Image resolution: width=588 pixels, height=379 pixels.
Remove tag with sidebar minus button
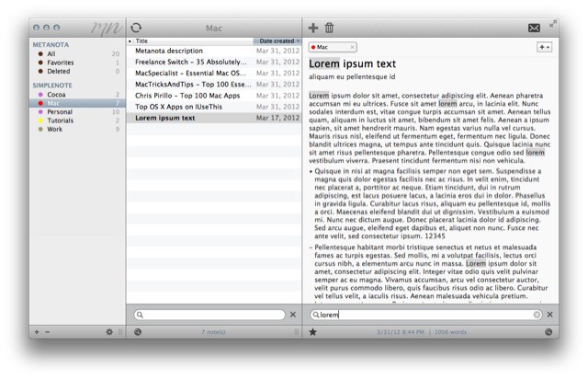tap(47, 332)
